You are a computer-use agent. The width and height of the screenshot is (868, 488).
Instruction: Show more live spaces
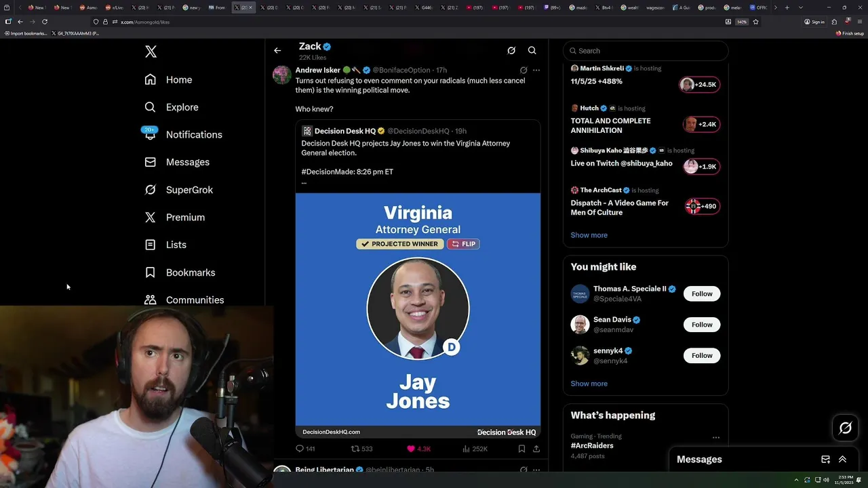(589, 235)
